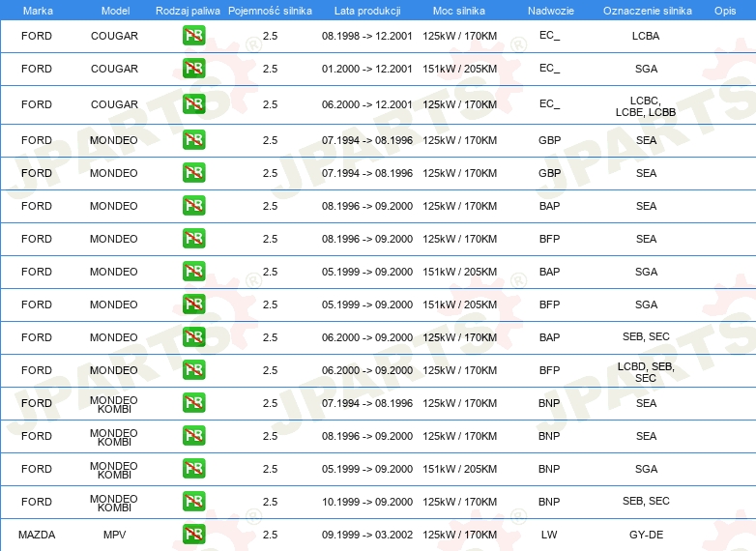The width and height of the screenshot is (756, 551).
Task: Select the fuel icon in the MONDEO KOMBI 07.1994 row
Action: 193,402
